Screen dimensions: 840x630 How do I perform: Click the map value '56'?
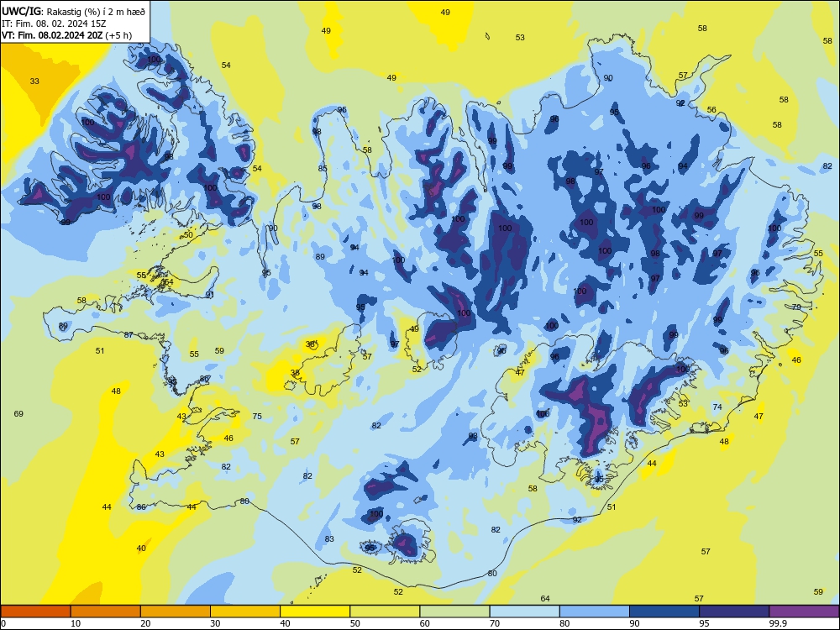(711, 110)
